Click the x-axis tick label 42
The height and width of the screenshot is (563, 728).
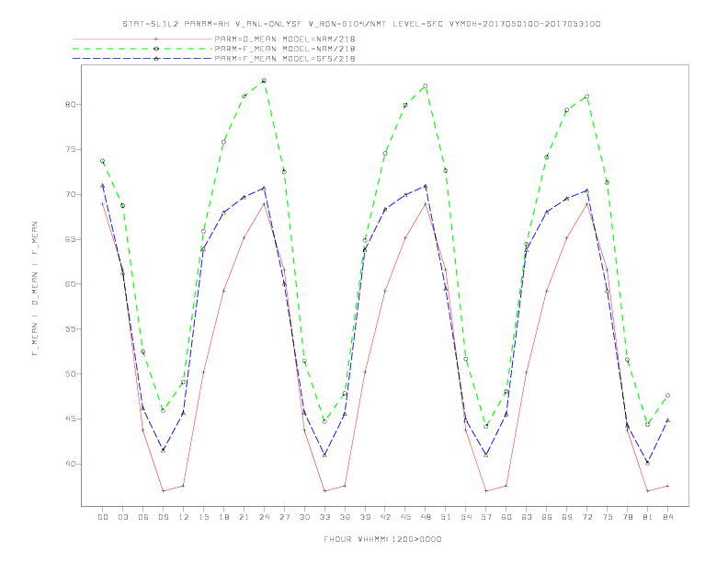click(385, 517)
